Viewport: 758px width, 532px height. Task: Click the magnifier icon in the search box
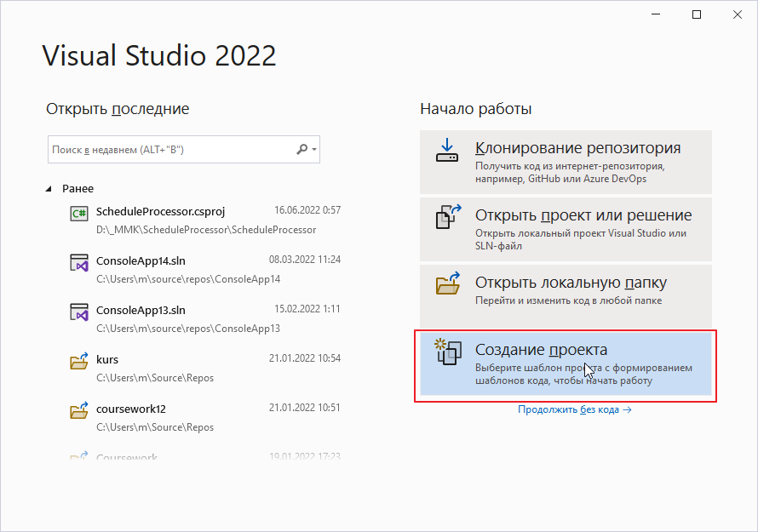click(301, 150)
